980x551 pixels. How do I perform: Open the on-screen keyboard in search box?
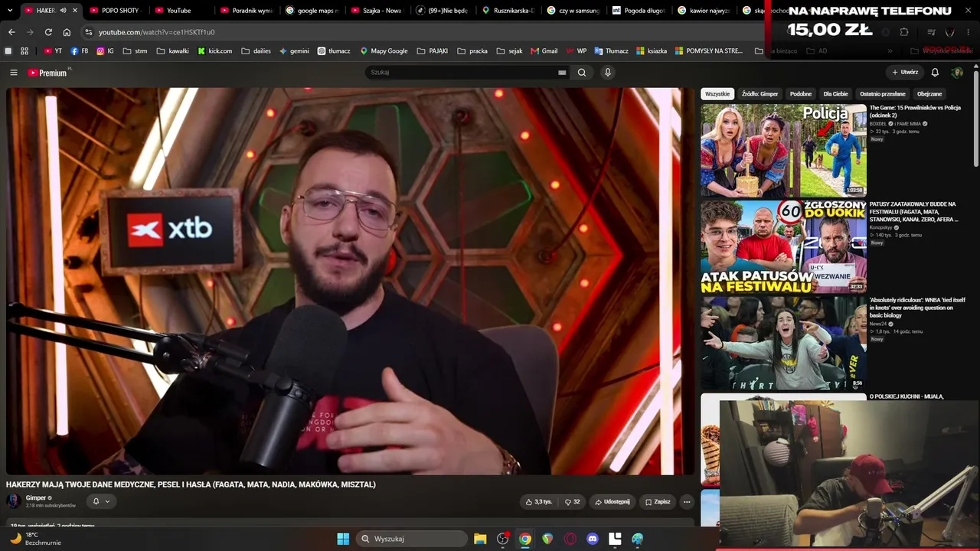coord(562,73)
